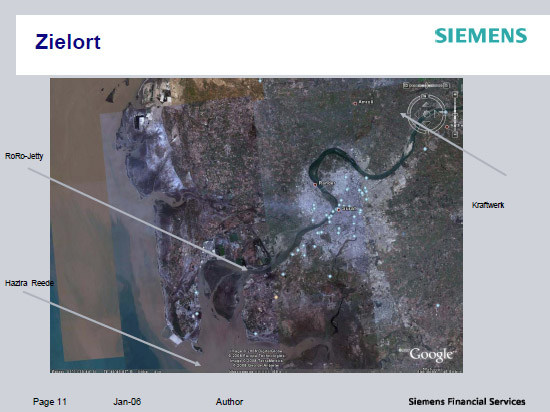550x412 pixels.
Task: Click the SIEMENS logo
Action: 481,36
